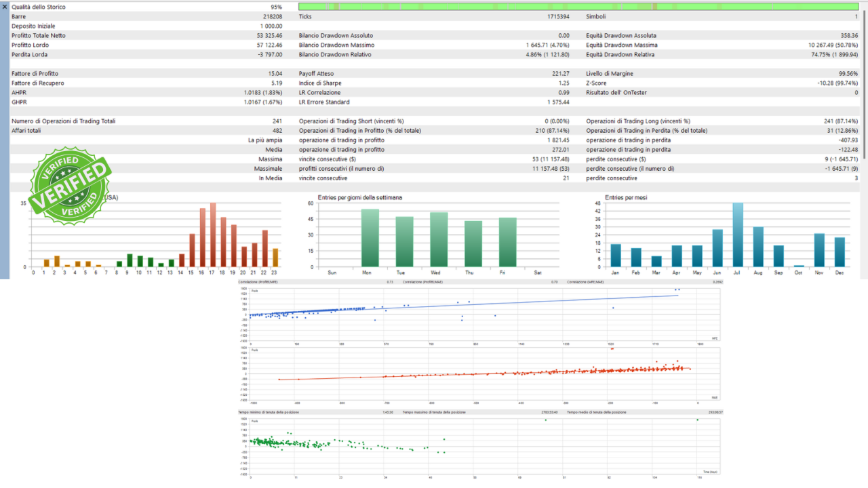Select the "Affari totali" label
The image size is (868, 488).
pyautogui.click(x=26, y=130)
